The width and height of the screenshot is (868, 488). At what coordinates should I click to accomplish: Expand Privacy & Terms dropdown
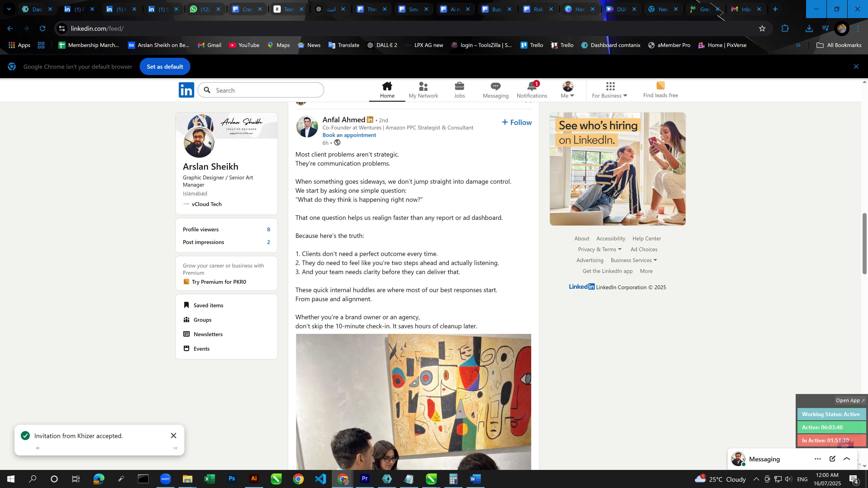pos(600,249)
